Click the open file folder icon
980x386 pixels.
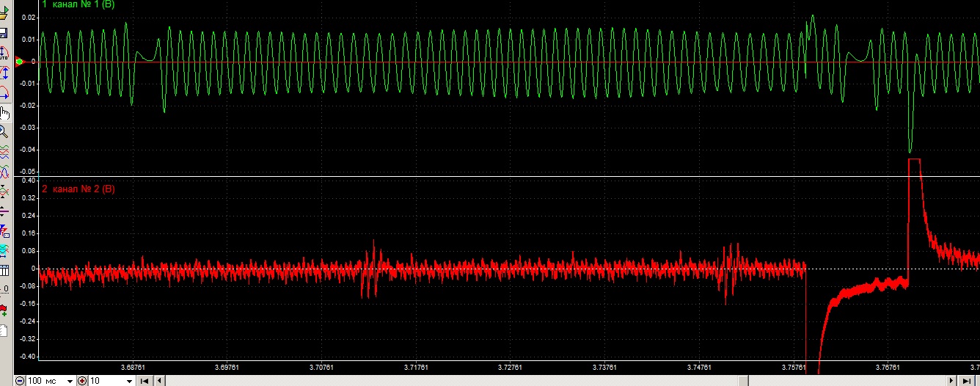(4, 13)
